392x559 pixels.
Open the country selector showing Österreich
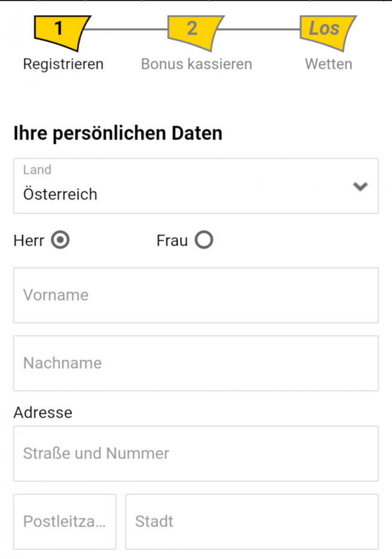tap(181, 194)
